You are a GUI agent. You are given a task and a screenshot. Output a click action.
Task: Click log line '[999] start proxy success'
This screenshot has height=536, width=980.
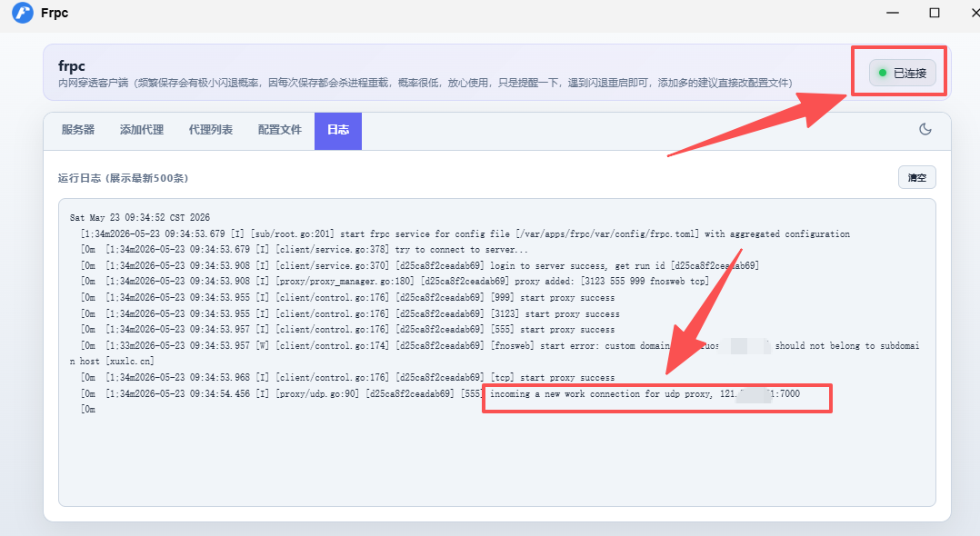pos(347,297)
